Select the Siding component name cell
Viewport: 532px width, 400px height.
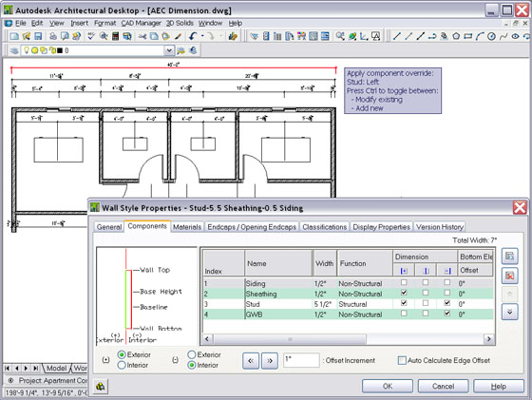coord(278,284)
